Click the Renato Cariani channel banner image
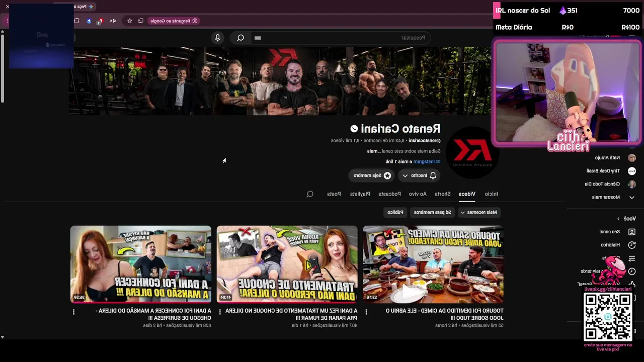 (280, 81)
